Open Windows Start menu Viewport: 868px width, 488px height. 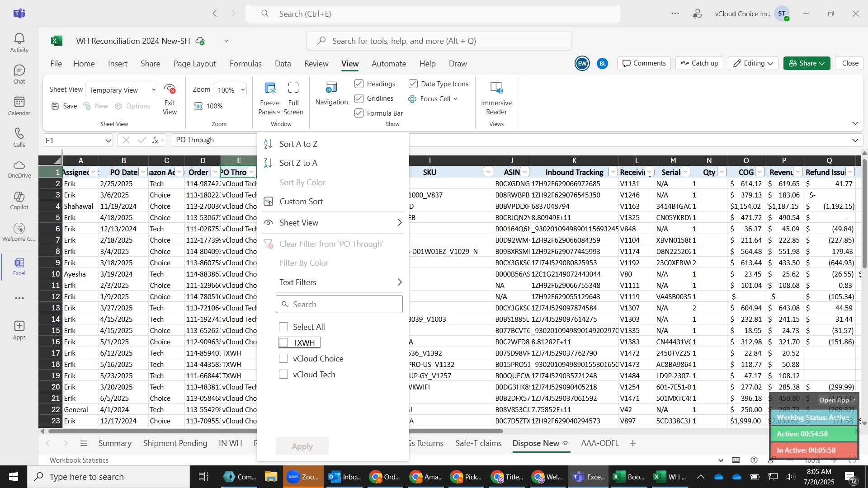click(x=14, y=477)
